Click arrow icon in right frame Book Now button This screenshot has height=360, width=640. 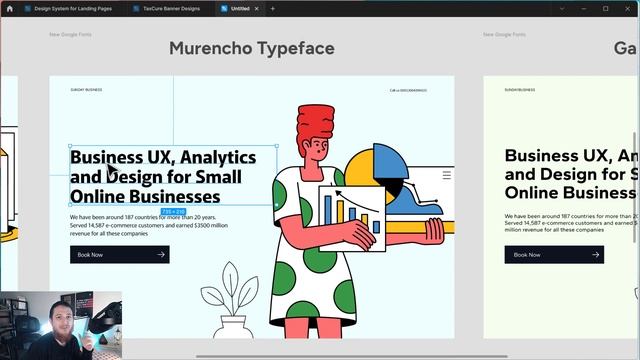[x=596, y=254]
